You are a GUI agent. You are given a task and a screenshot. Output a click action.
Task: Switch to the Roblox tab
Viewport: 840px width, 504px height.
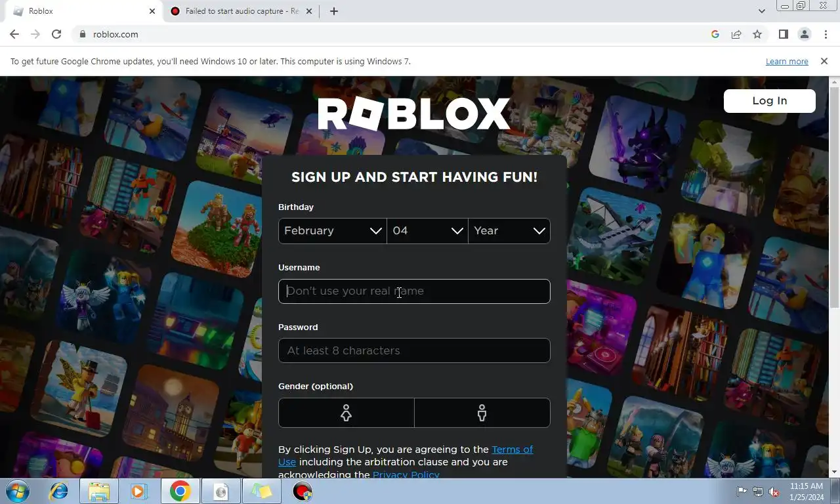click(82, 11)
